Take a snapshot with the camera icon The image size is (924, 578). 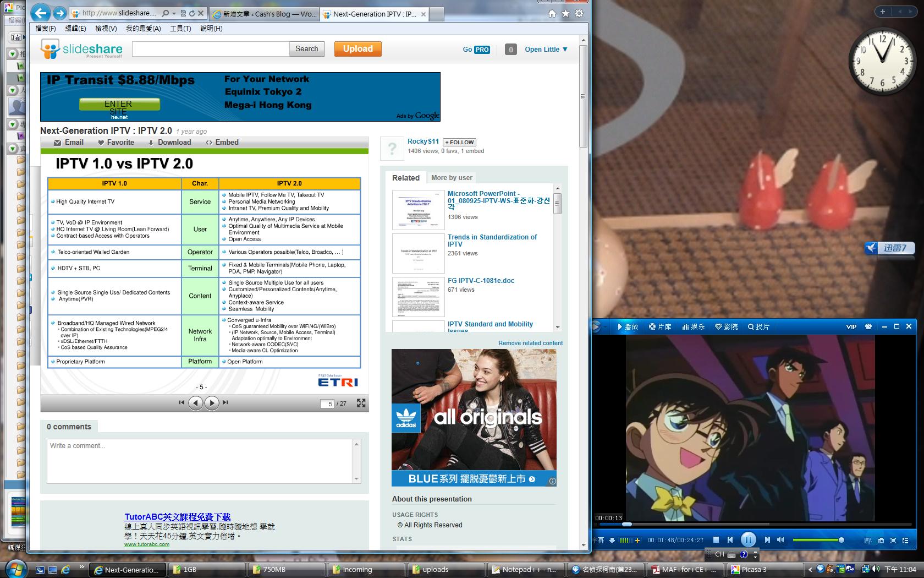[881, 541]
